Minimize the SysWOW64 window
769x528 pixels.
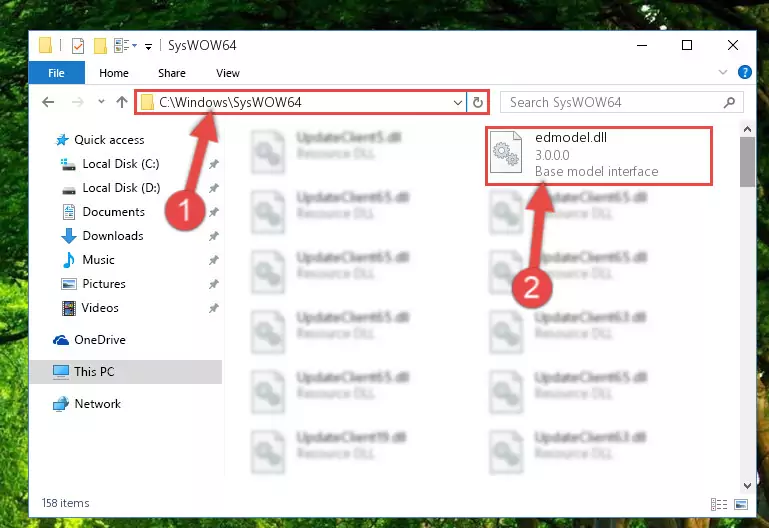[x=642, y=46]
